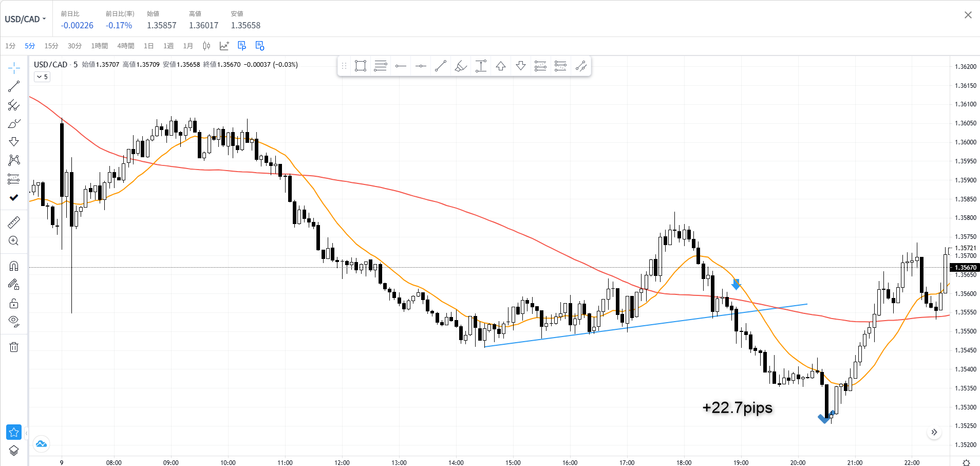Open the USD/CAD symbol dropdown
Screen dimensions: 980x466
[x=25, y=20]
